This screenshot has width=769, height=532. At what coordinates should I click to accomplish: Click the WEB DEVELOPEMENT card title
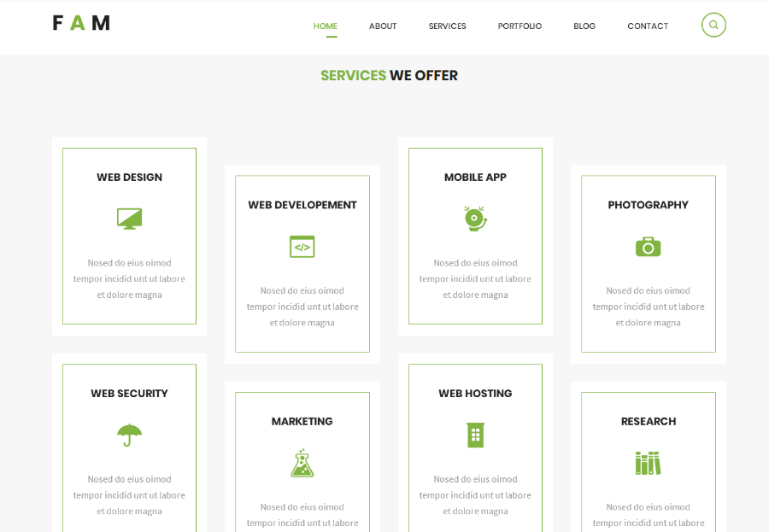tap(302, 205)
